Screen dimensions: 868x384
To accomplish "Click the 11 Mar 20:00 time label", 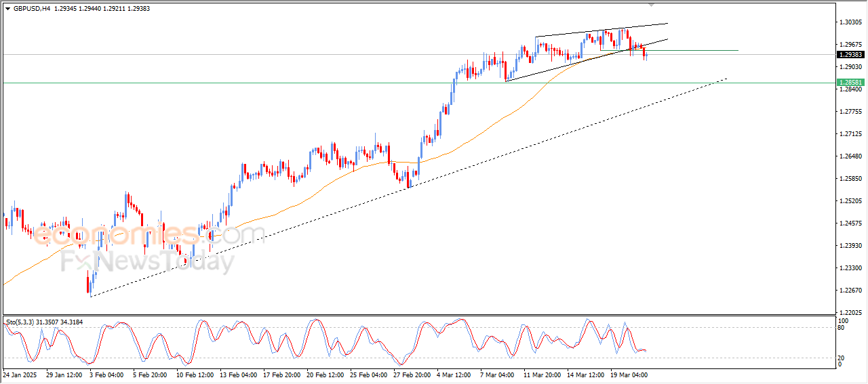I will (541, 374).
